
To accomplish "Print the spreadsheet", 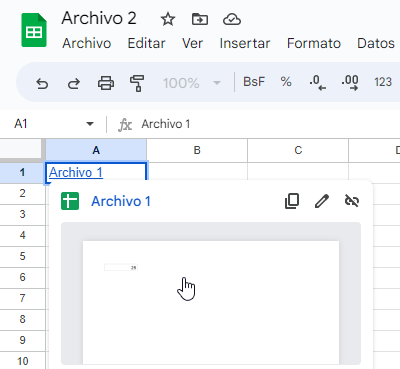I will coord(106,83).
